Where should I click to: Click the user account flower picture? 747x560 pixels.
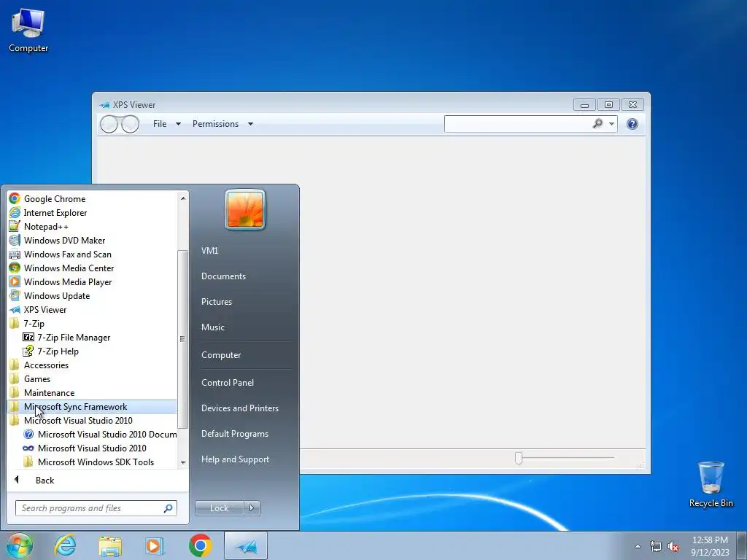(x=245, y=209)
